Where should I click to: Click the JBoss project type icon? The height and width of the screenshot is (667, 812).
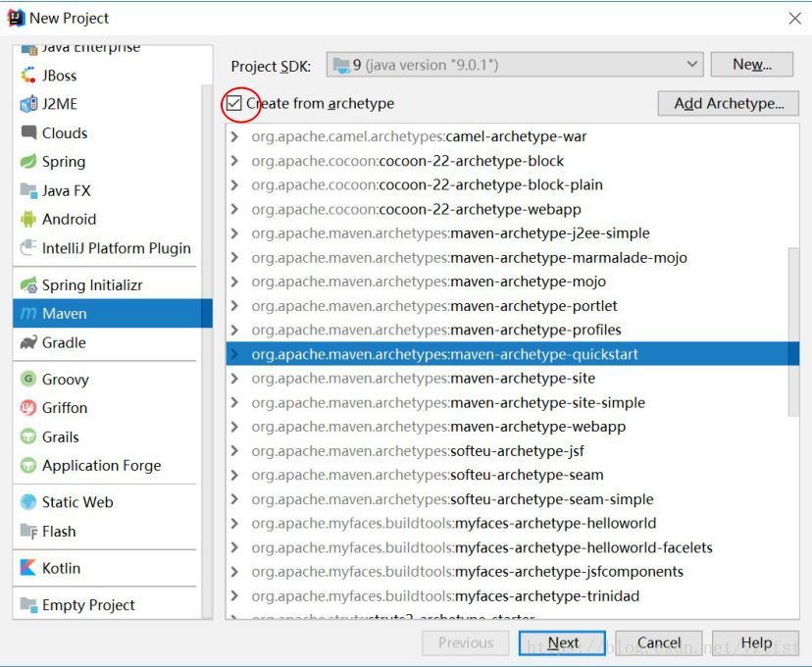pos(28,76)
